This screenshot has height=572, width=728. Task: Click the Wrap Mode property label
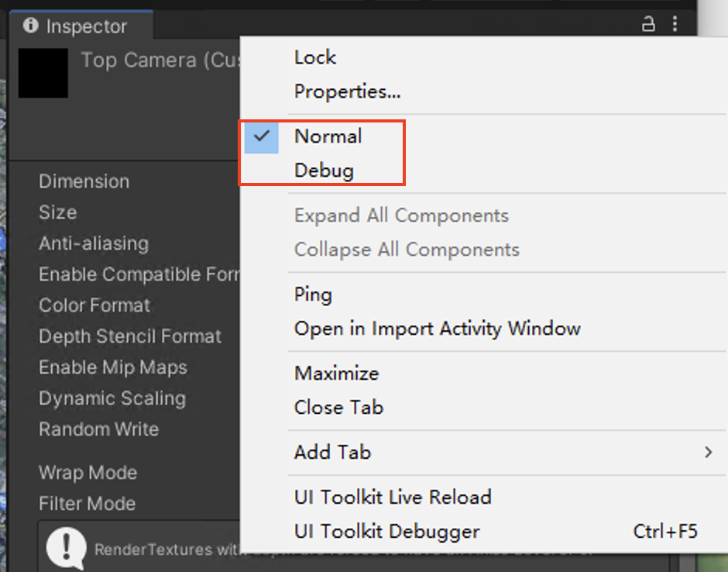(88, 473)
